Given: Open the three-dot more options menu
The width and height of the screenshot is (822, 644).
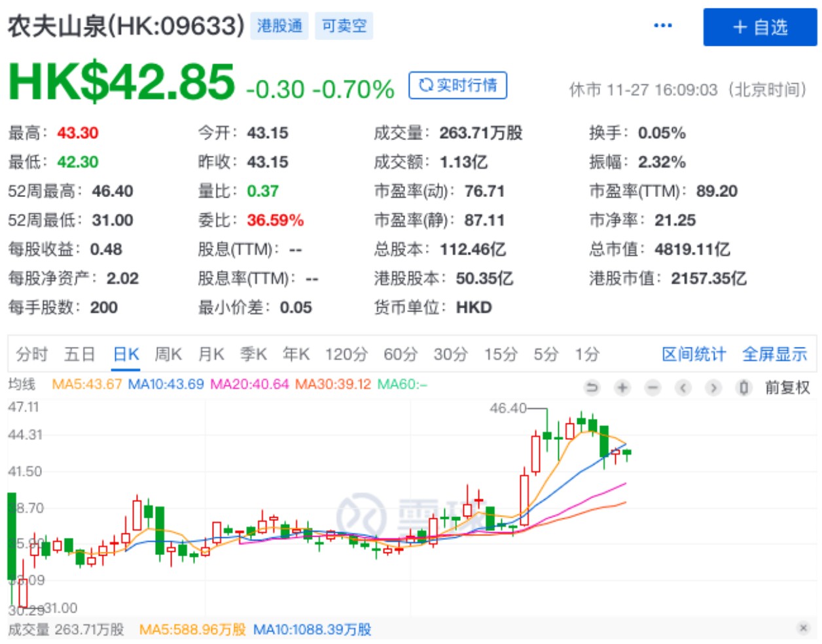Looking at the screenshot, I should pos(663,26).
